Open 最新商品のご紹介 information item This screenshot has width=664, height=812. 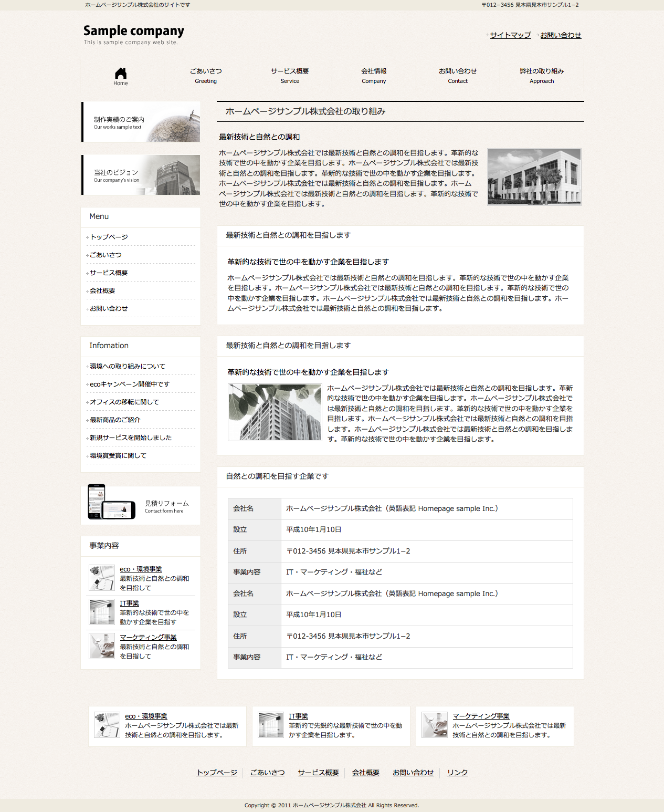[115, 420]
